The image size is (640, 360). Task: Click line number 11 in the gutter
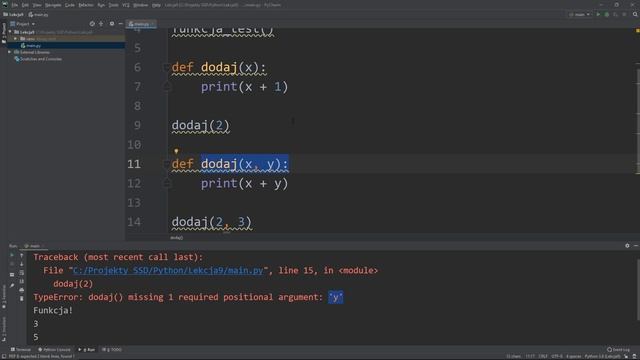pos(134,164)
